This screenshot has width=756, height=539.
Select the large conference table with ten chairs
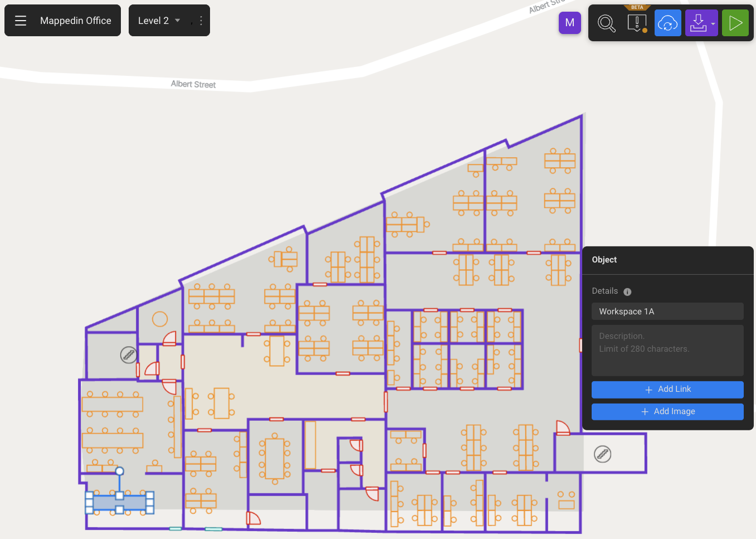tap(275, 459)
